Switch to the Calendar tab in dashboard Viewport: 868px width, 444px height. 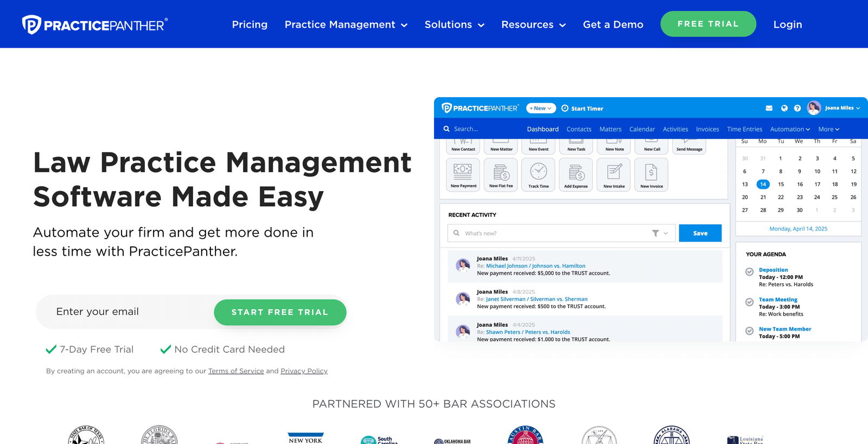642,129
